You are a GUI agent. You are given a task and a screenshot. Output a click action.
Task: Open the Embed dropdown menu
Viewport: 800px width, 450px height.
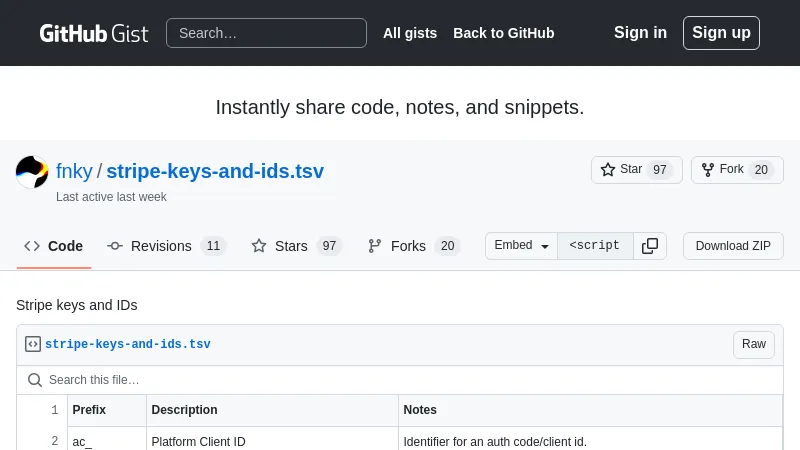point(521,246)
